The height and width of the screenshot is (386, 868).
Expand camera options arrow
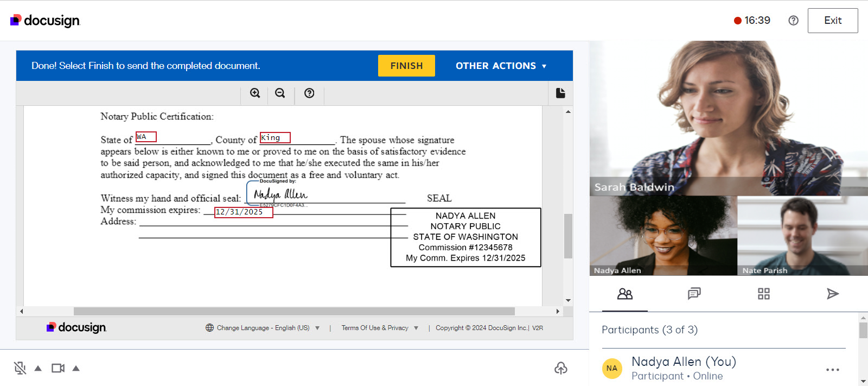[76, 369]
